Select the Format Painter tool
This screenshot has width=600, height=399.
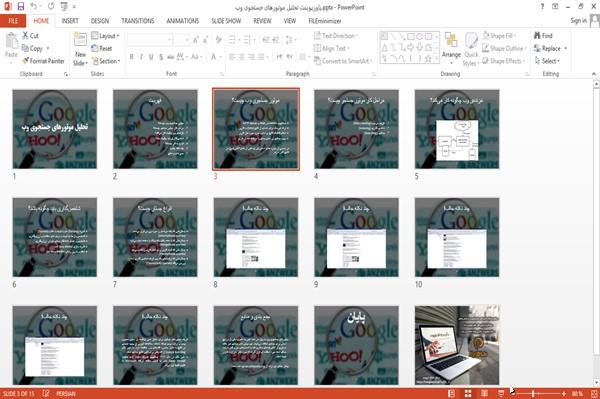[x=43, y=61]
